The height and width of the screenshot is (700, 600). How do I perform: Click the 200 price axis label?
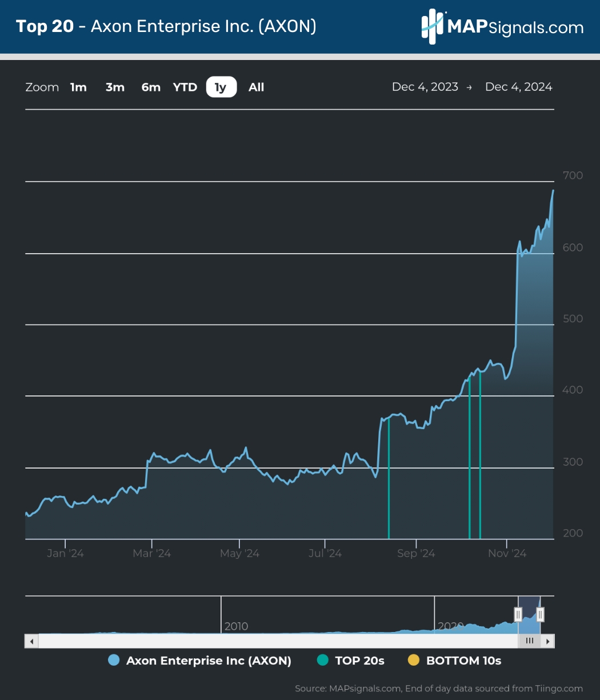click(x=573, y=533)
